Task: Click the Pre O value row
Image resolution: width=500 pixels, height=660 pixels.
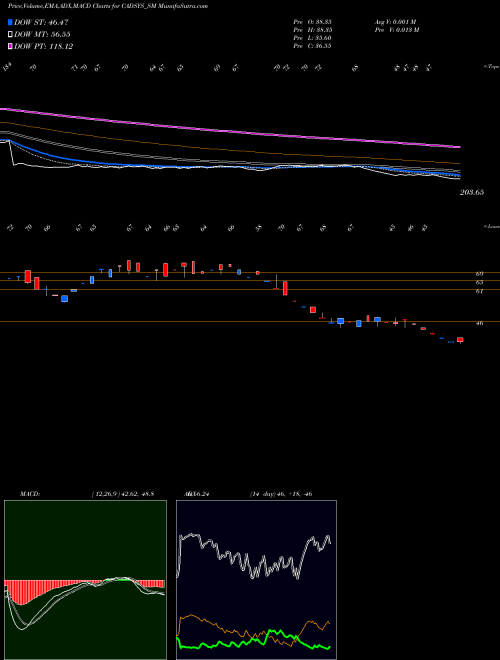Action: point(312,21)
